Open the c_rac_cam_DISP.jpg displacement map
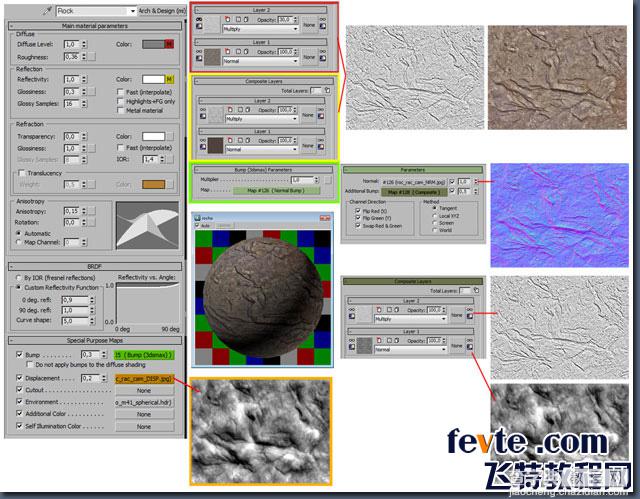This screenshot has width=640, height=499. [144, 379]
